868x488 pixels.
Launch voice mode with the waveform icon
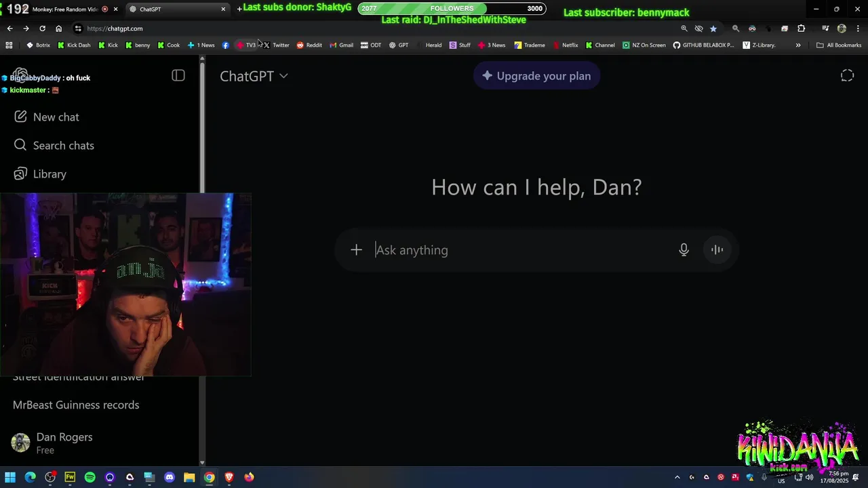point(717,249)
